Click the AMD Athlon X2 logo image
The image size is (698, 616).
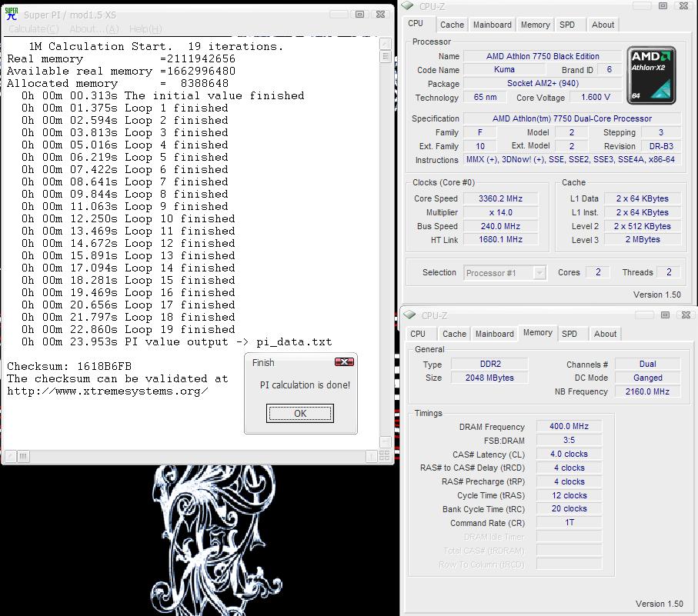click(x=651, y=75)
